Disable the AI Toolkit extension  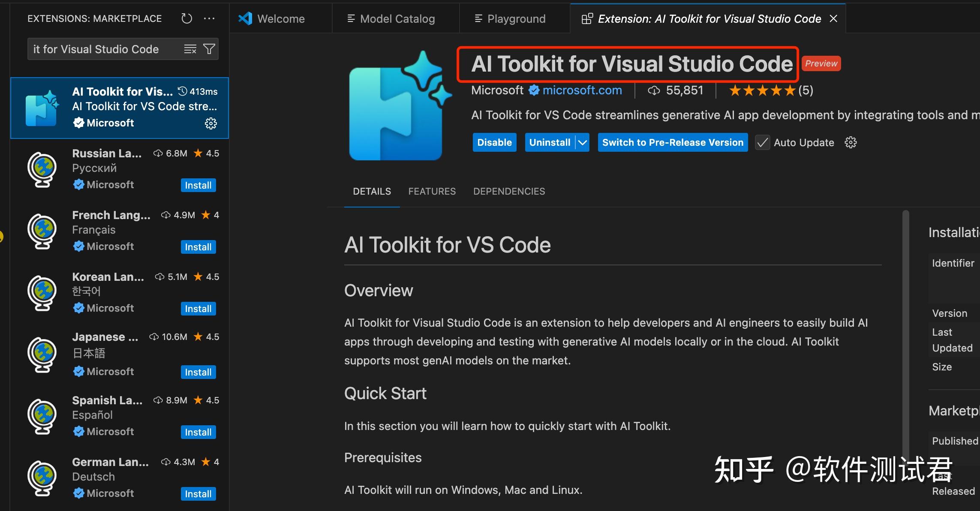(494, 142)
